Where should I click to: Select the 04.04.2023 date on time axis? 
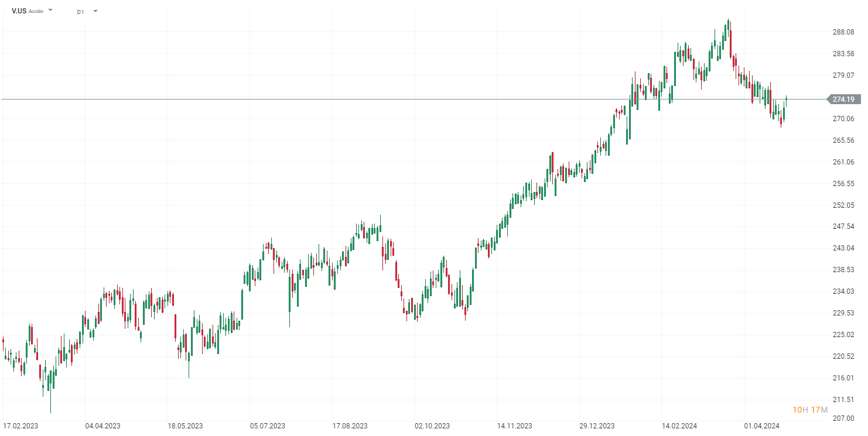[103, 425]
